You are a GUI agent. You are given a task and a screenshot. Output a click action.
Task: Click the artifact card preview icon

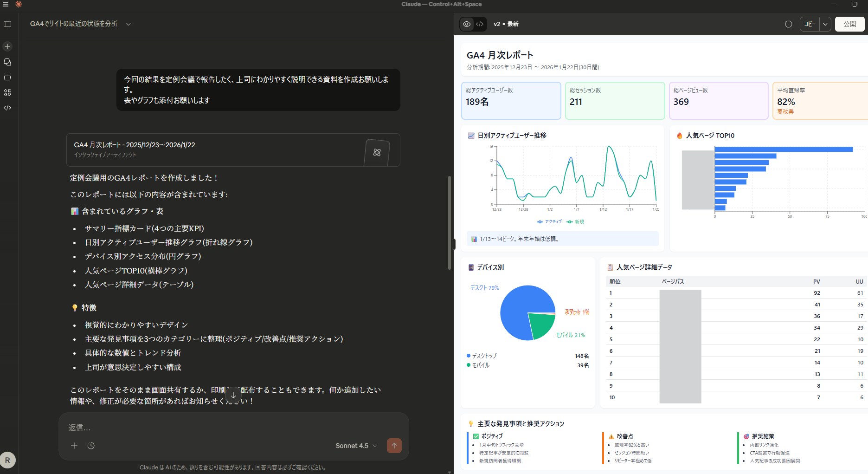[377, 152]
